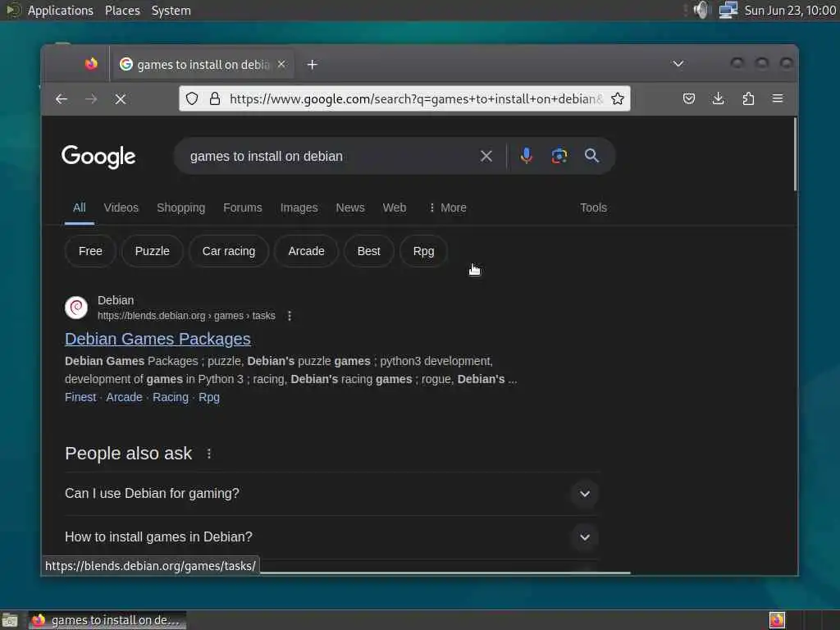840x630 pixels.
Task: Open the list all tabs chevron
Action: point(678,64)
